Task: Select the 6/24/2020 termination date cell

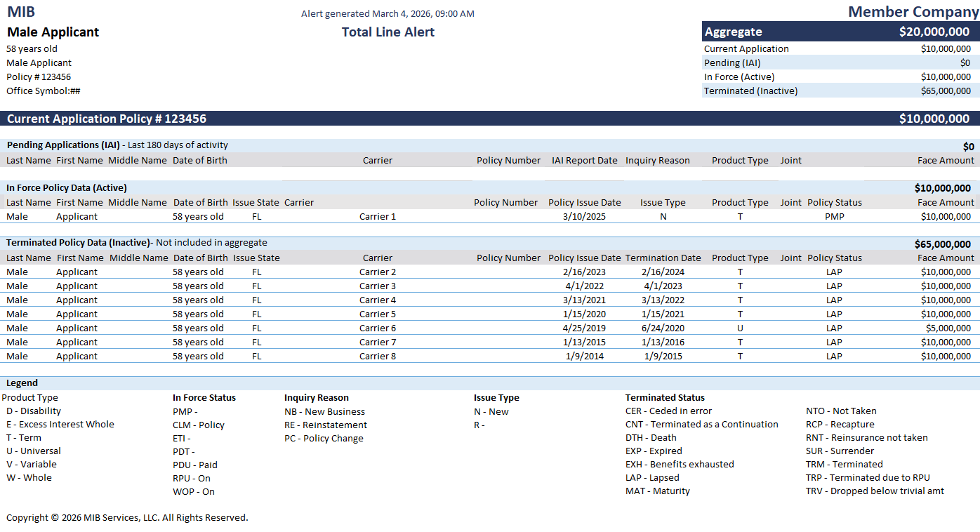Action: (663, 328)
